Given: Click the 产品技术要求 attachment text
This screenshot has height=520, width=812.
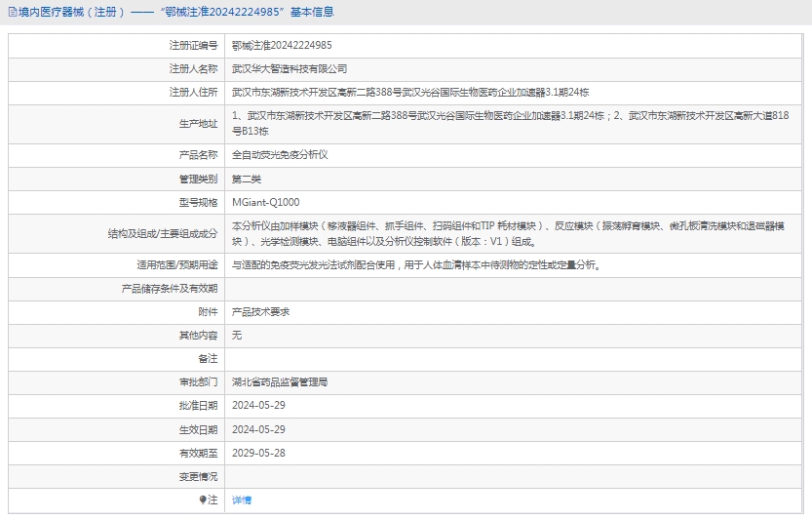Looking at the screenshot, I should (260, 312).
